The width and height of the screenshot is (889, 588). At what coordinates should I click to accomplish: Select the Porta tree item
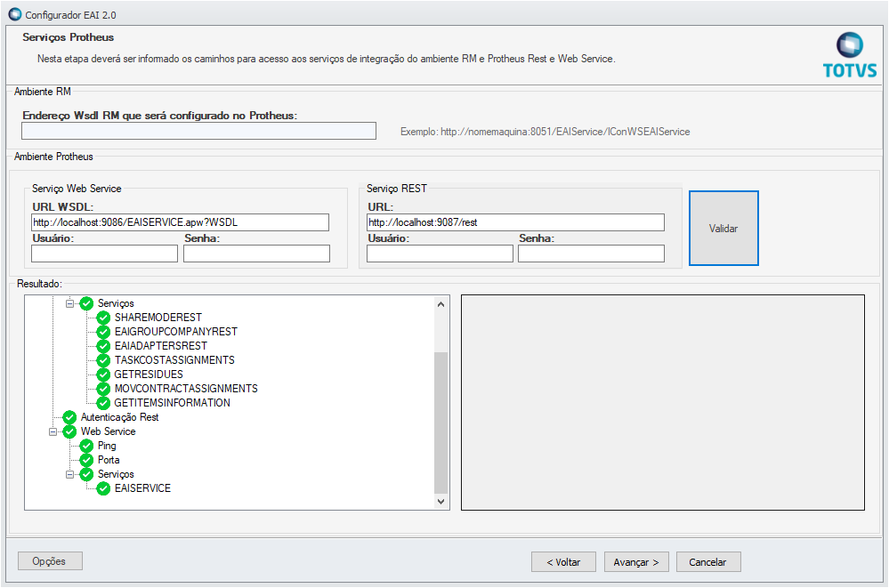tap(109, 460)
